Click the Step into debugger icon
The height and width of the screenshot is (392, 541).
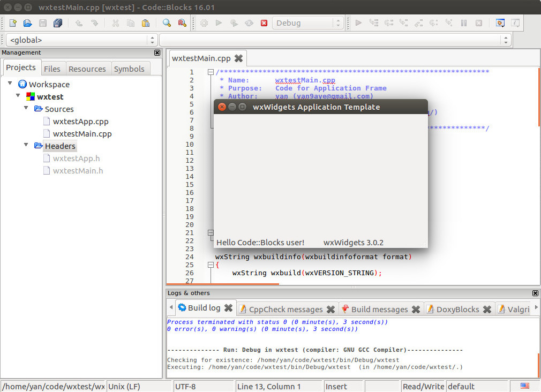tap(404, 23)
